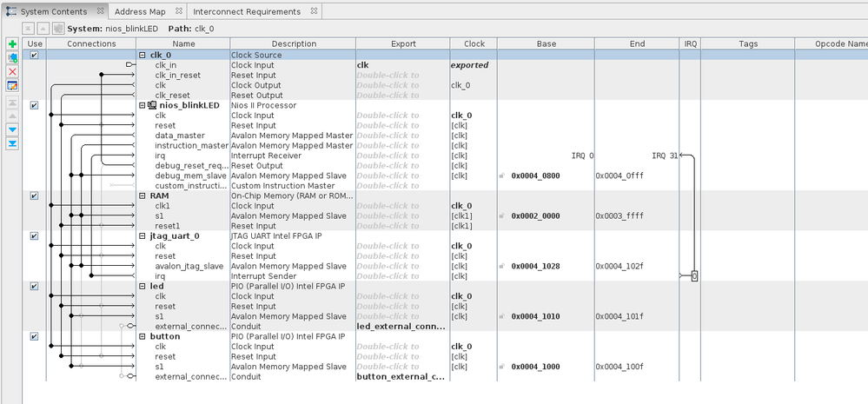Image resolution: width=868 pixels, height=404 pixels.
Task: Uncheck the Use checkbox for clk_0
Action: (x=35, y=55)
